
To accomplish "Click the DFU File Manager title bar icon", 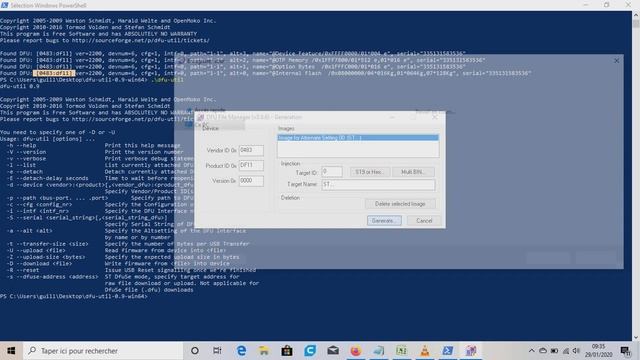I will (200, 117).
